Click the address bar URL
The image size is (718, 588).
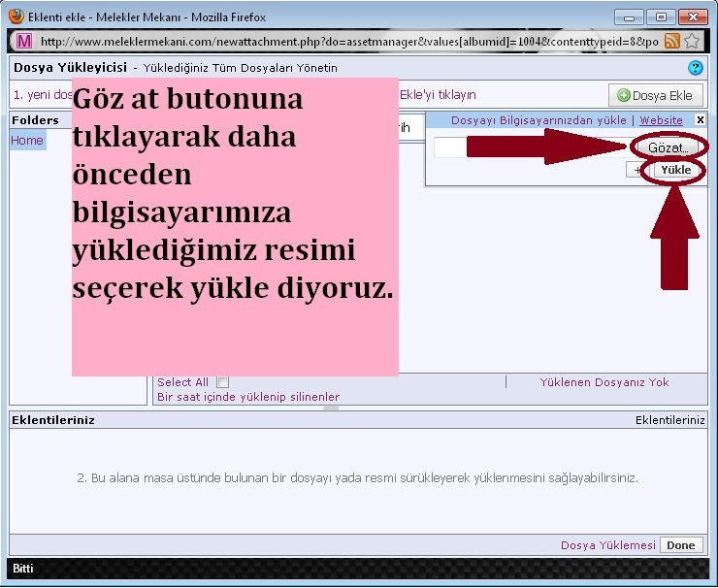pyautogui.click(x=349, y=42)
